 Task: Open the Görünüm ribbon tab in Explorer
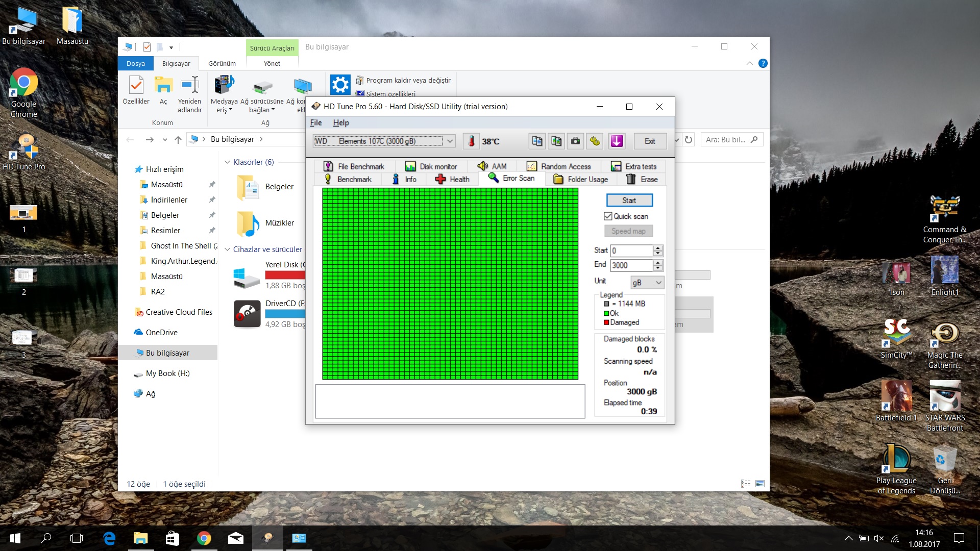pos(222,63)
